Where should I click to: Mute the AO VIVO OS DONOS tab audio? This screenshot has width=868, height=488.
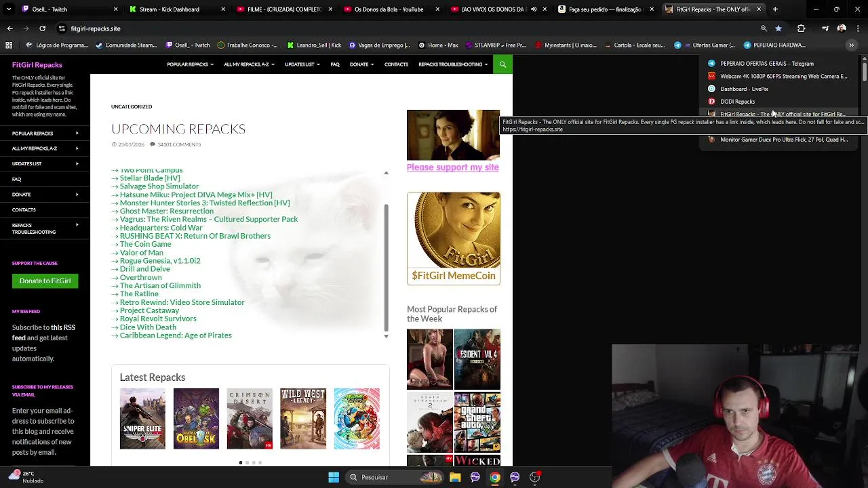point(534,9)
